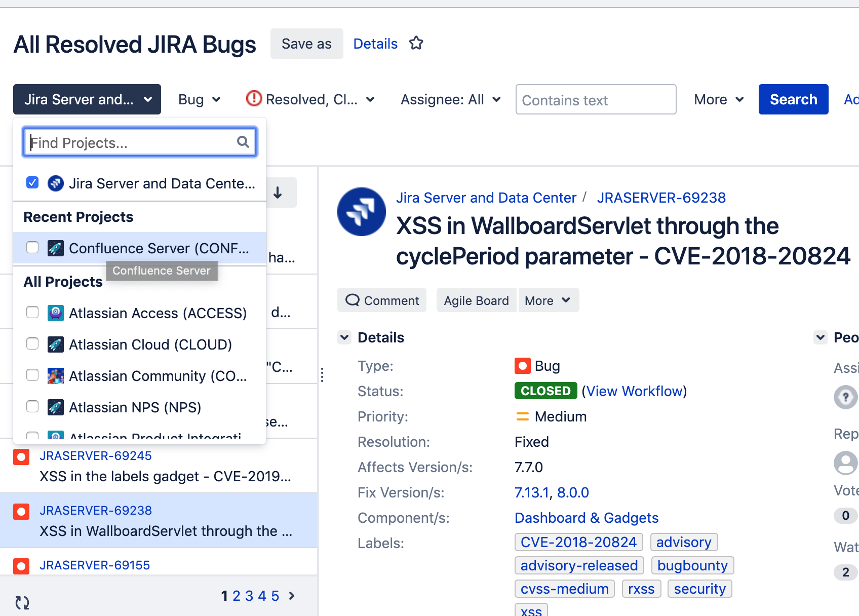The height and width of the screenshot is (616, 859).
Task: Click the cvss-medium label
Action: [x=565, y=589]
